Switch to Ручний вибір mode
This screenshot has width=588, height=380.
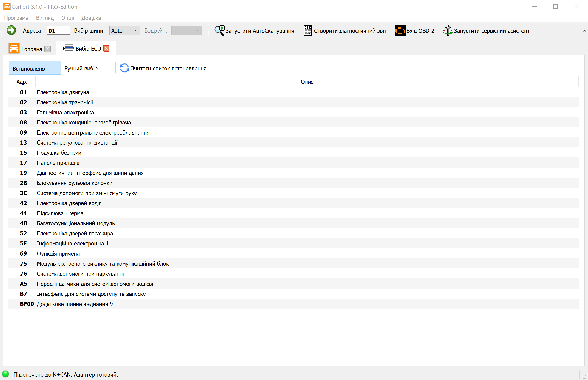point(81,68)
